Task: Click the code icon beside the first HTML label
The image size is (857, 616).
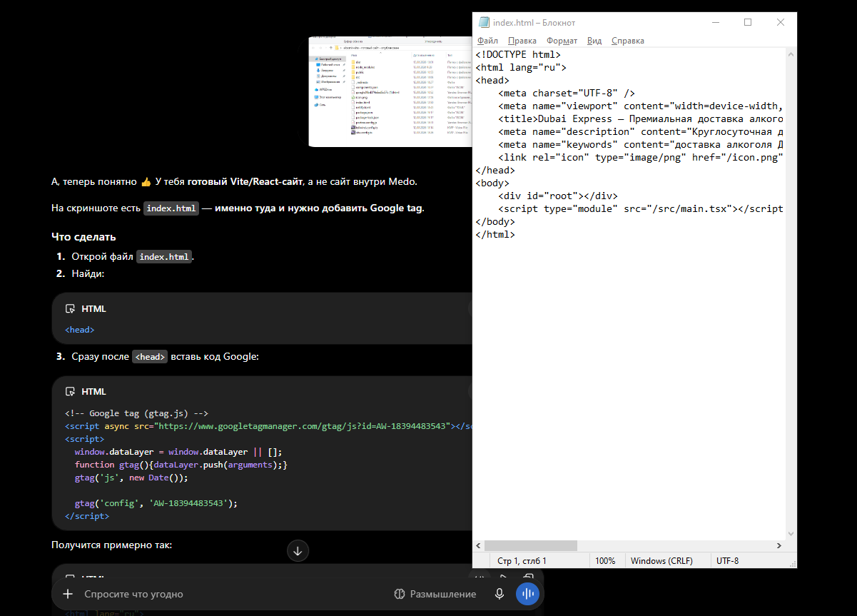Action: 70,309
